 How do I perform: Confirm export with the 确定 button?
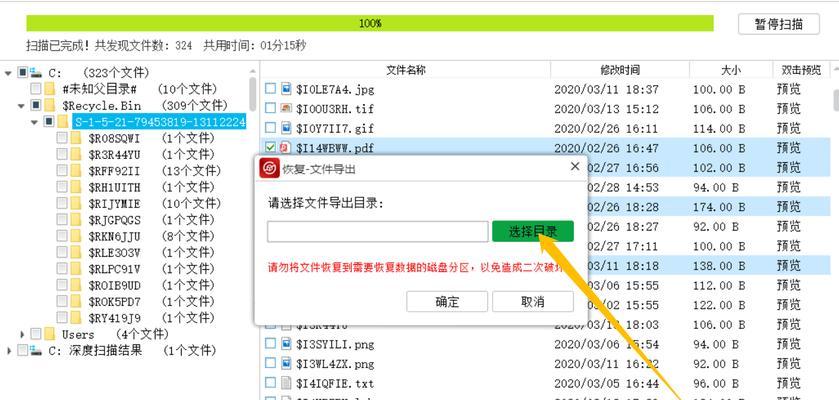tap(447, 302)
